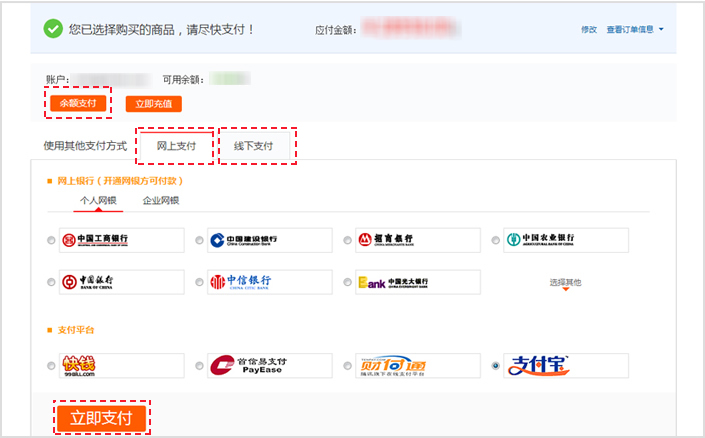Viewport: 705px width, 438px height.
Task: Click the 修改 modify link
Action: point(588,29)
